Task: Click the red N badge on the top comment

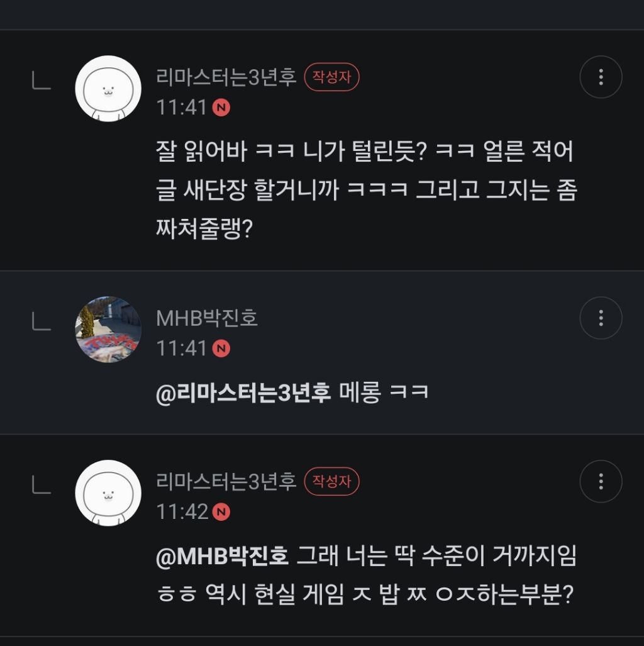Action: pos(221,108)
